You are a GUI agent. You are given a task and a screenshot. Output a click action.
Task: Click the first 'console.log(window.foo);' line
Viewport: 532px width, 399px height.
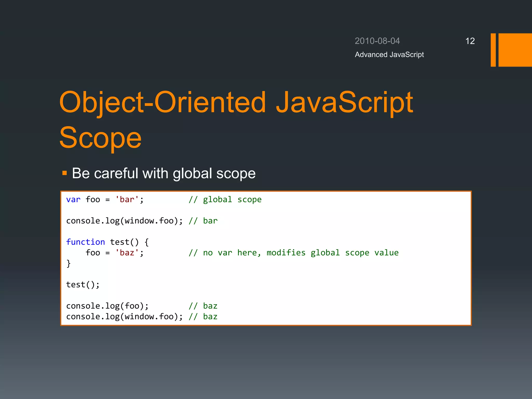click(x=124, y=221)
